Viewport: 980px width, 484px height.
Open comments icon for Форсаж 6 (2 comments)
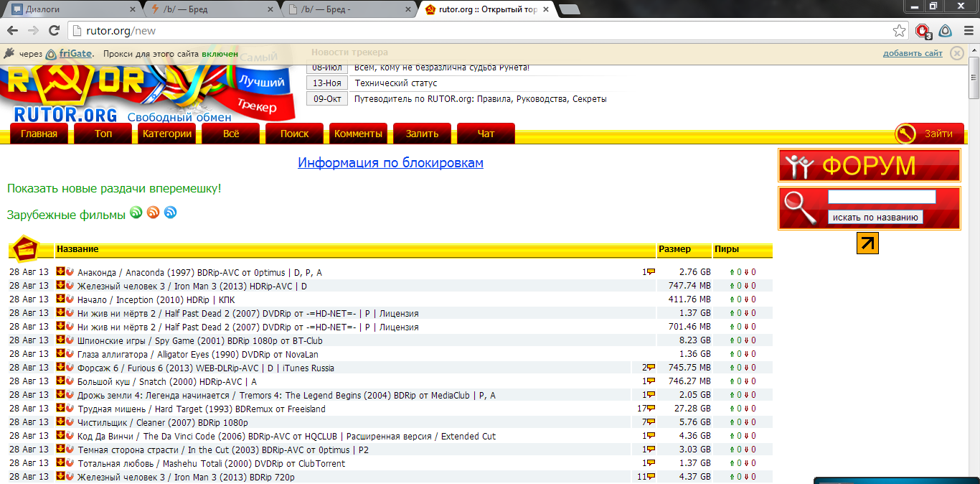click(x=651, y=368)
